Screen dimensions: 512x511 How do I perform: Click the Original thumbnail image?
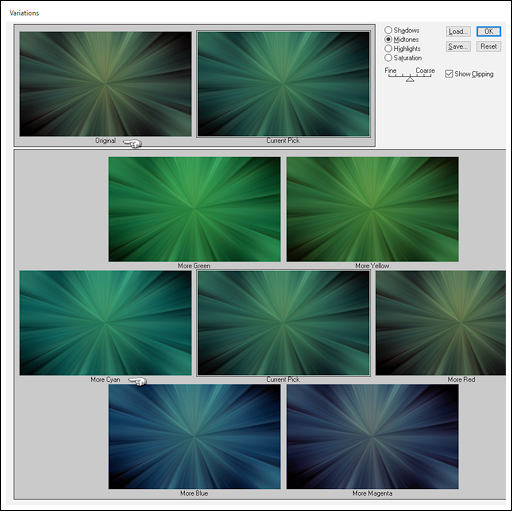105,84
